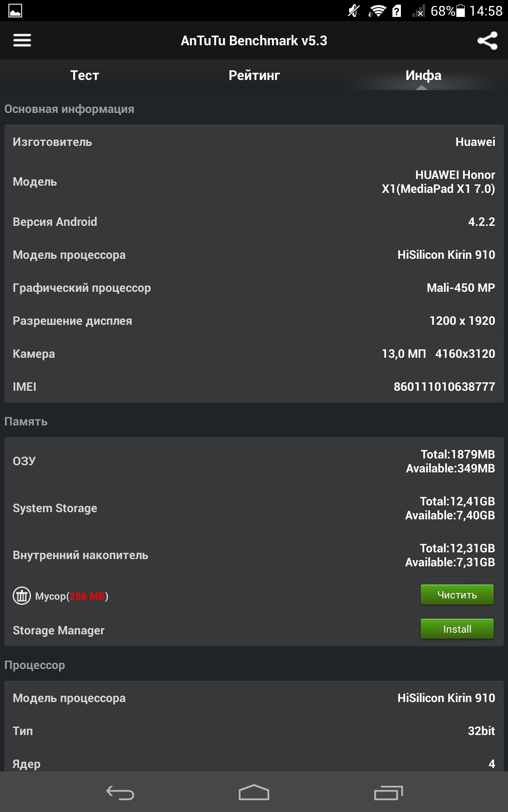The width and height of the screenshot is (508, 812).
Task: Tap the Камера info row
Action: pyautogui.click(x=254, y=354)
